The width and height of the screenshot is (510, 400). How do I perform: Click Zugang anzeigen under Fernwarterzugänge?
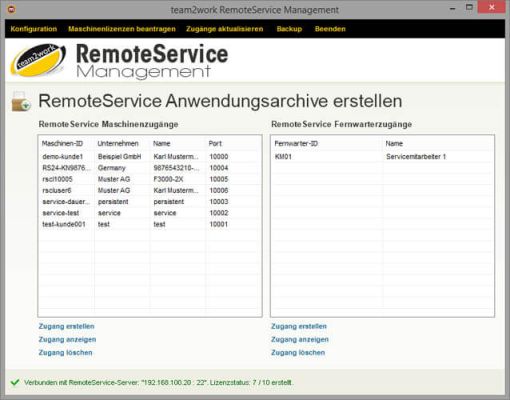tap(300, 340)
